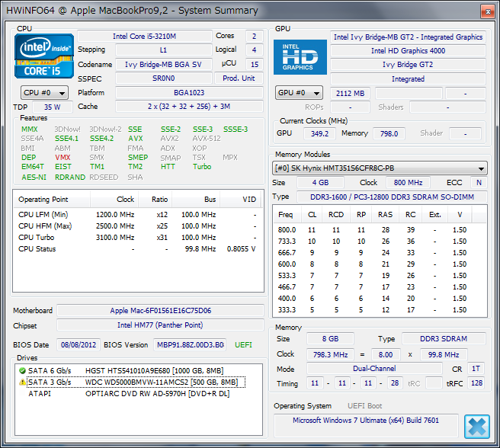The image size is (500, 448).
Task: Click the BIOS date 08/08/2012 field
Action: pos(79,344)
